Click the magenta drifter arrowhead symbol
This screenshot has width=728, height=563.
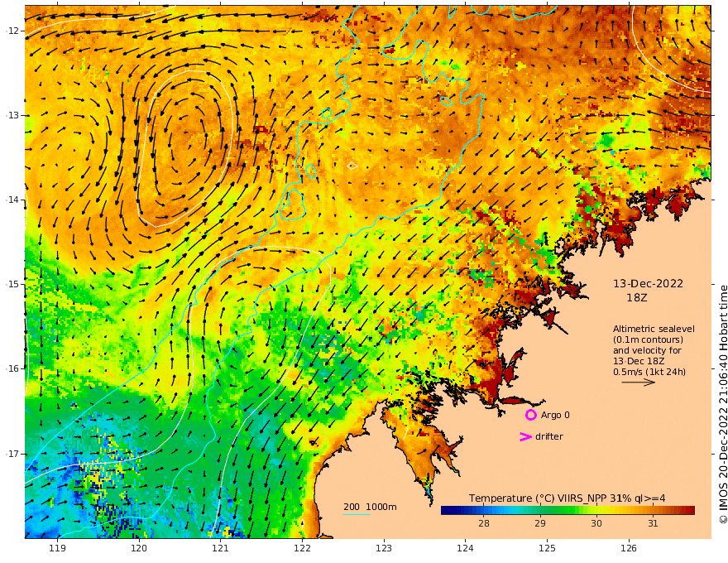pos(525,436)
